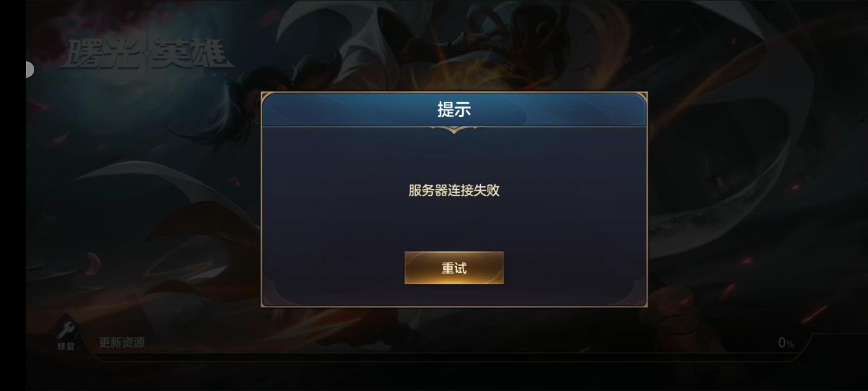Click the English subtitle beneath the logo
868x391 pixels.
coord(148,74)
